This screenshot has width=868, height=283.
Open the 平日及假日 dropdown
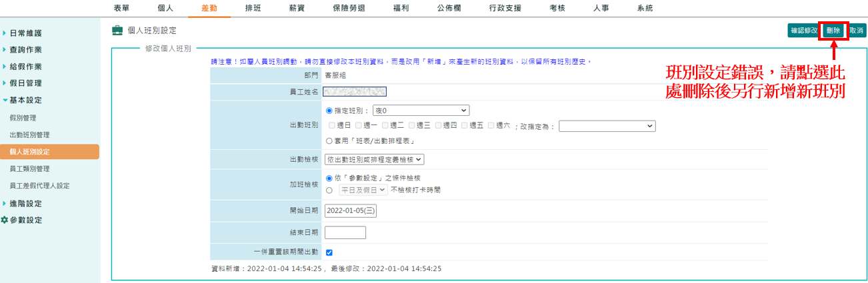[363, 190]
